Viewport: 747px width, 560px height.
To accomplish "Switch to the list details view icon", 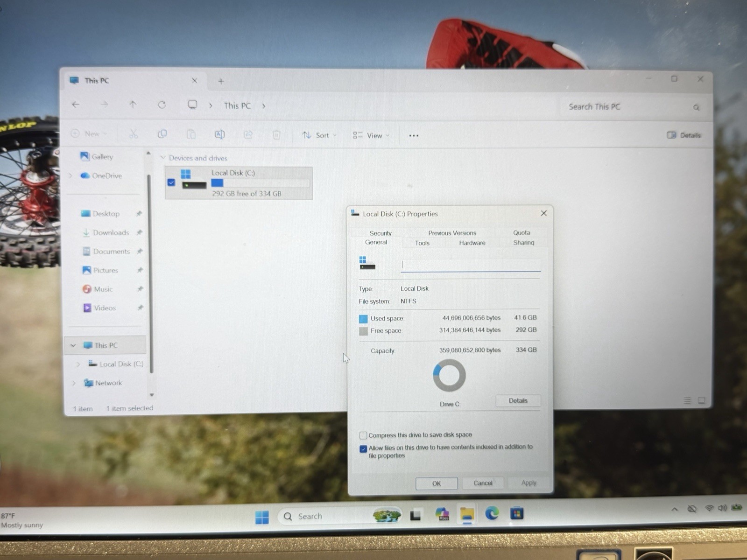I will pos(687,400).
